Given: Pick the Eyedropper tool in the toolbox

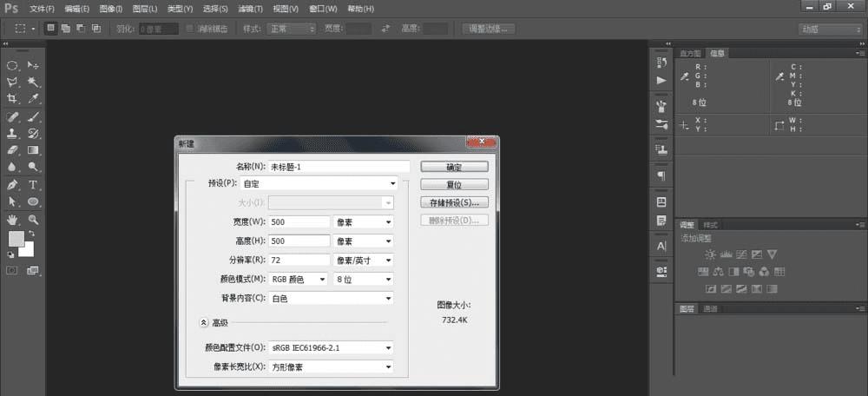Looking at the screenshot, I should pos(33,99).
